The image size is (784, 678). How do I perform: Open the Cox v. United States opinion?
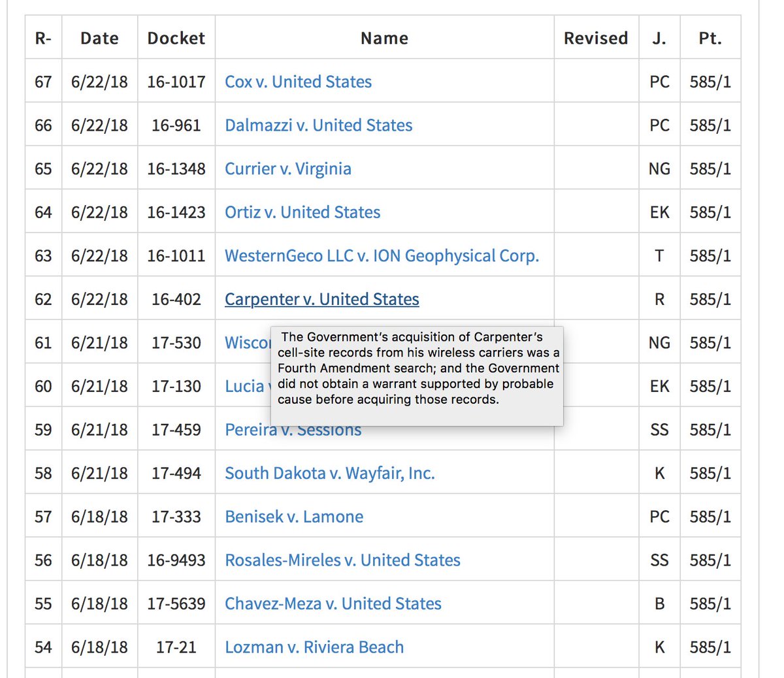click(x=298, y=82)
